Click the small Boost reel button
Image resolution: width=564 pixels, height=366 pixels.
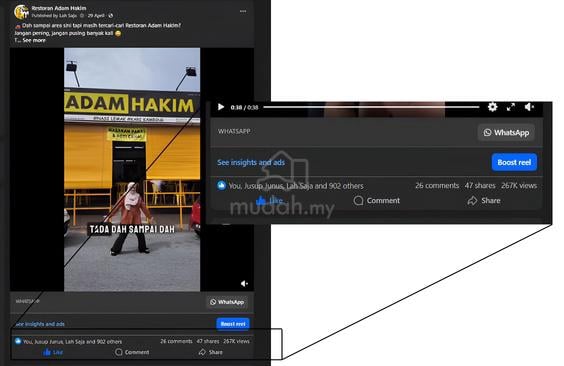[233, 324]
